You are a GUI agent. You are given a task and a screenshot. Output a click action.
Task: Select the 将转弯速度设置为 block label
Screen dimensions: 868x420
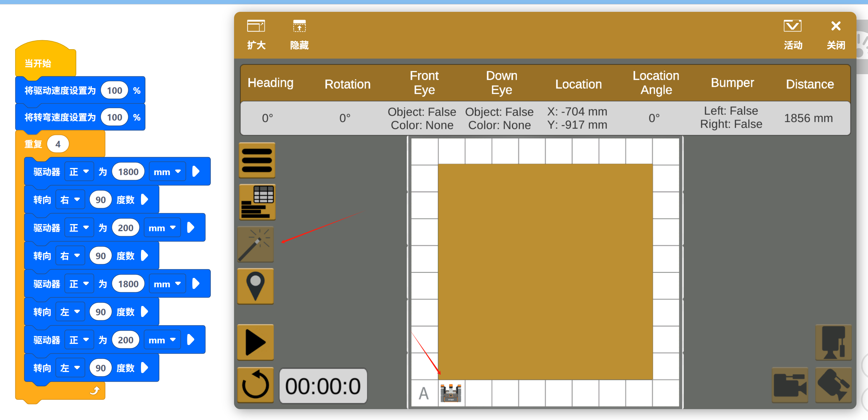click(60, 117)
